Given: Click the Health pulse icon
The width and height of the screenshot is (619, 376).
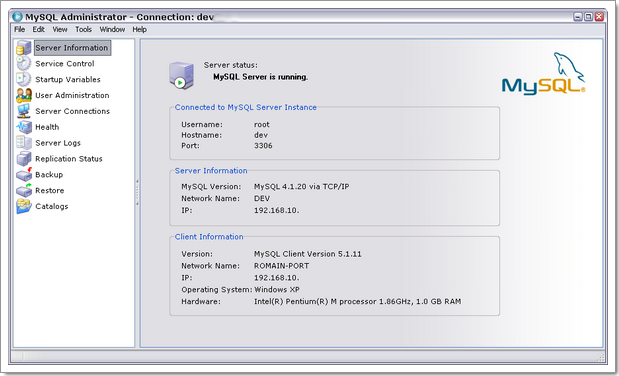Looking at the screenshot, I should click(x=24, y=127).
